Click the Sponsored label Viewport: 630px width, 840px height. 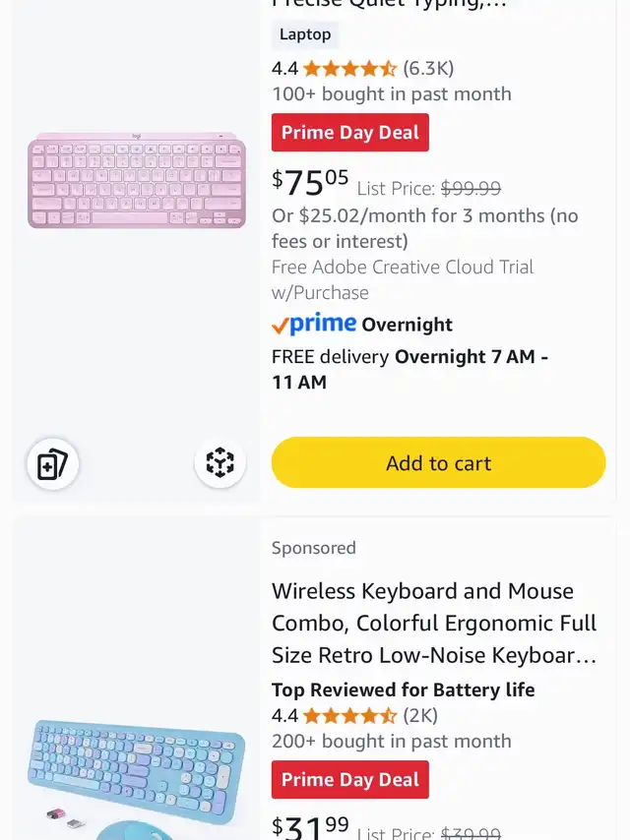tap(314, 548)
